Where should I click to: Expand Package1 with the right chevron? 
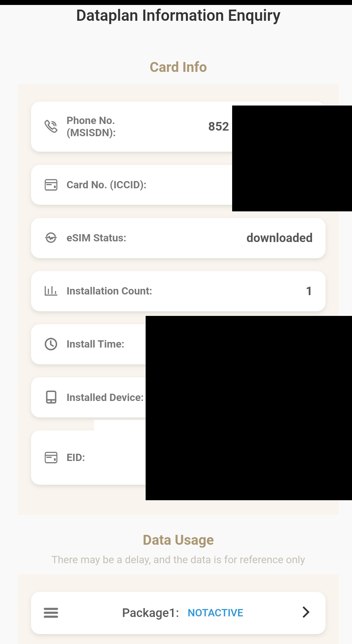[306, 612]
